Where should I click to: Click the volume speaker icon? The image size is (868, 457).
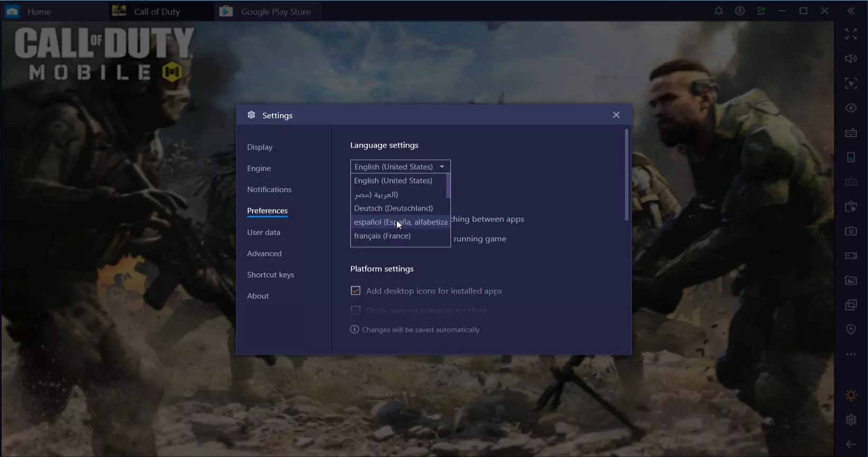851,59
